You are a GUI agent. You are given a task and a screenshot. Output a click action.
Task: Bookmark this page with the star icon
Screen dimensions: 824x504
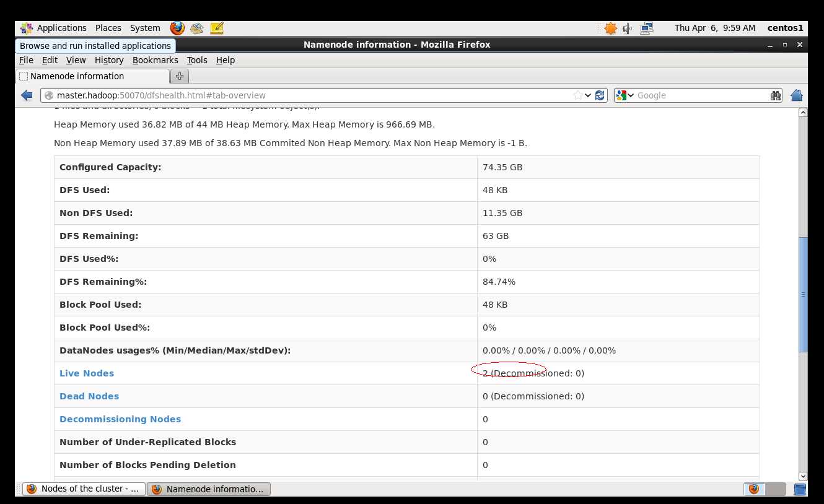577,95
